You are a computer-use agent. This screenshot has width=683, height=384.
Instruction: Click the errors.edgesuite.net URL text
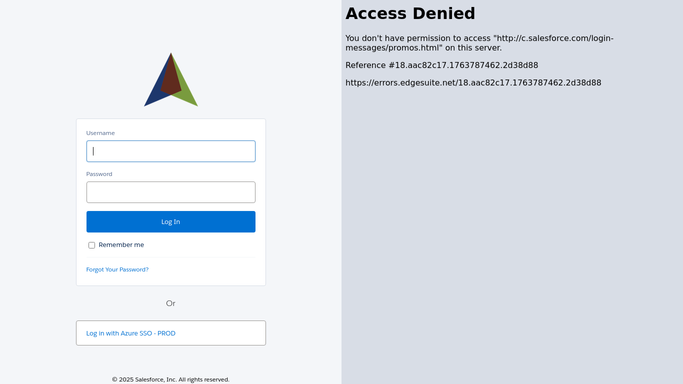coord(473,83)
